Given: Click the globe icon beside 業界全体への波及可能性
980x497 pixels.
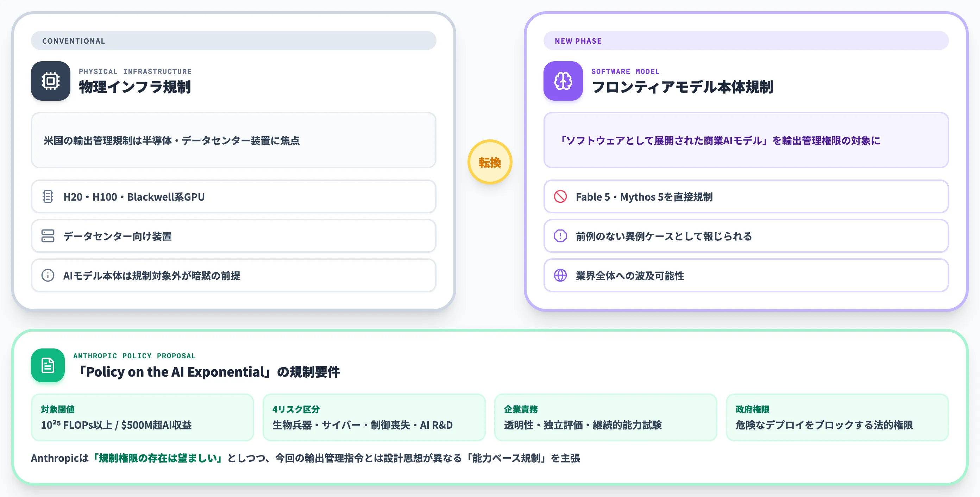Looking at the screenshot, I should [560, 275].
